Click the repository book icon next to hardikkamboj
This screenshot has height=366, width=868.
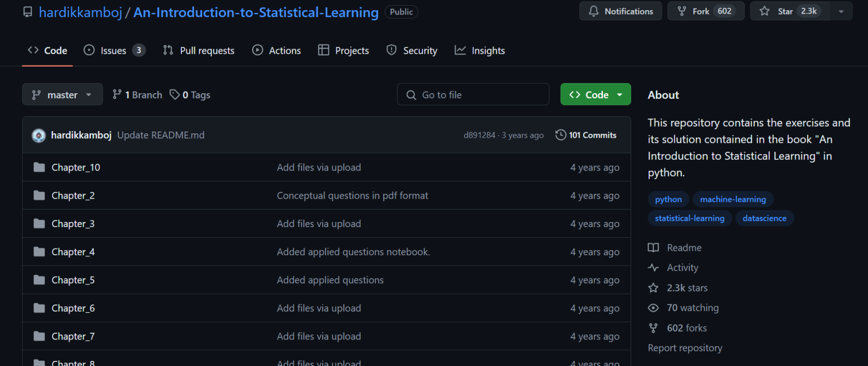[x=28, y=11]
